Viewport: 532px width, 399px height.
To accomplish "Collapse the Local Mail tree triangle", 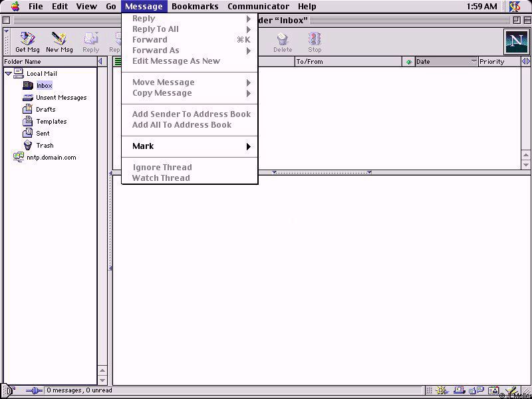I will (x=9, y=73).
